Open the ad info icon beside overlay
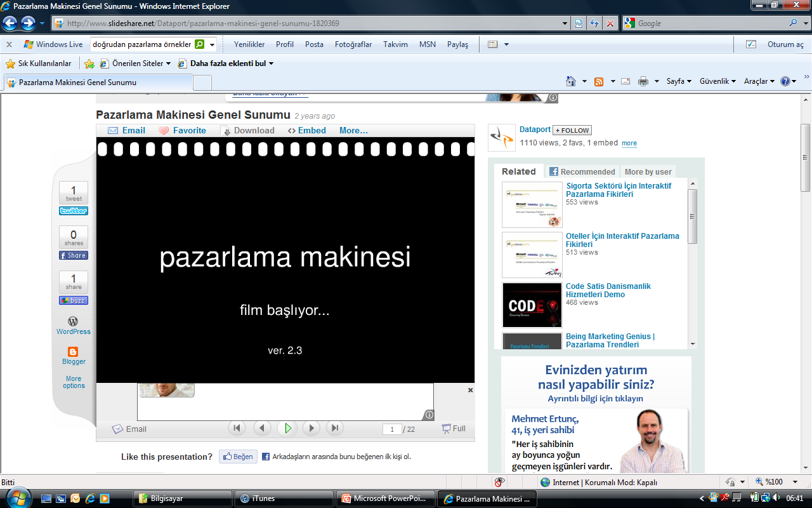 [x=429, y=415]
